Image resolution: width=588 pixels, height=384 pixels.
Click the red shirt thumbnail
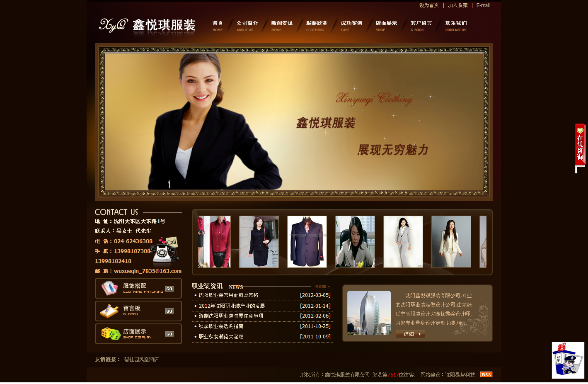214,242
